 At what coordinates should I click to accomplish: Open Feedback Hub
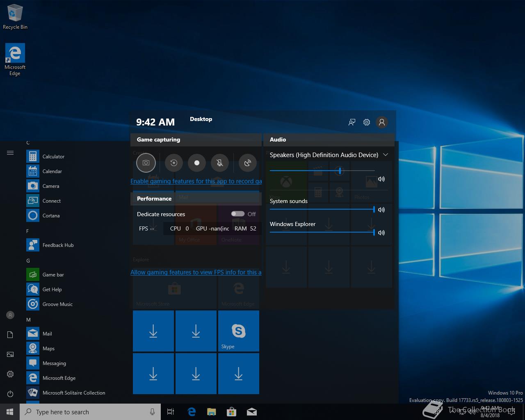pyautogui.click(x=66, y=245)
